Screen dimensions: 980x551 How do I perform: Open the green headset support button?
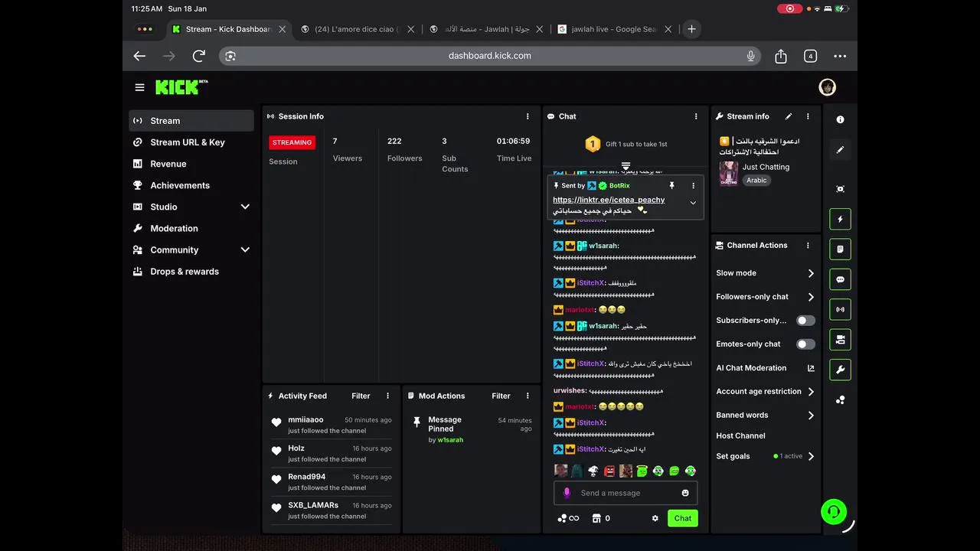pyautogui.click(x=834, y=511)
